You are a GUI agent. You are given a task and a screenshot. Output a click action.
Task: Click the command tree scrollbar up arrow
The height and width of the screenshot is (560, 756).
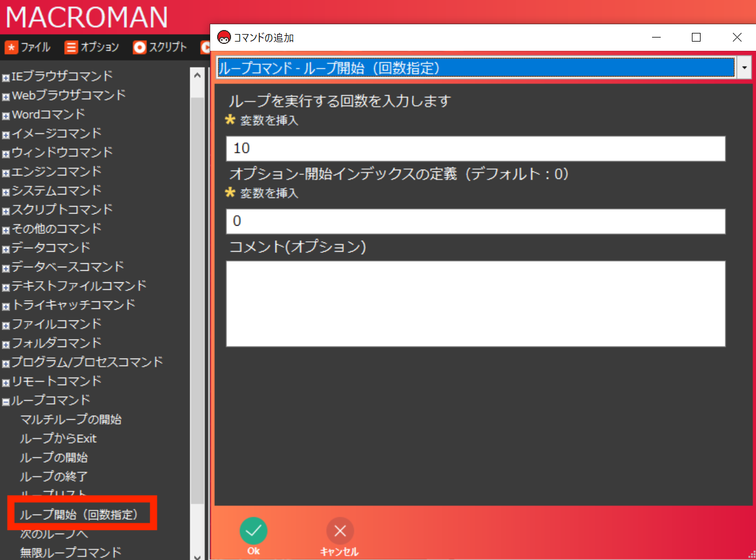198,75
